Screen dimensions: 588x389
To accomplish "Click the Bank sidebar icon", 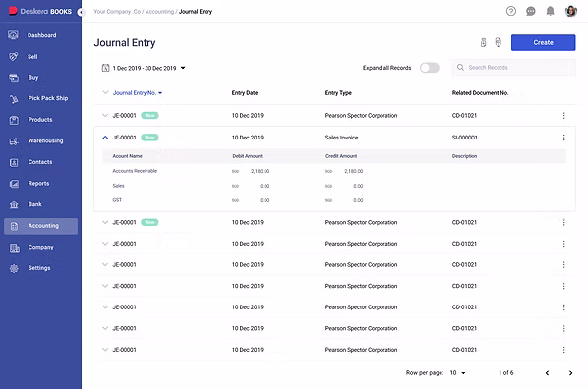I will (14, 204).
